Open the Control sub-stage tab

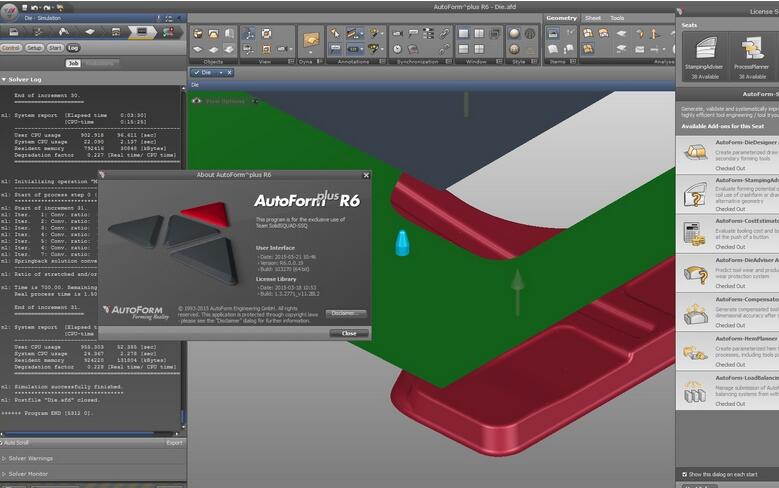11,48
